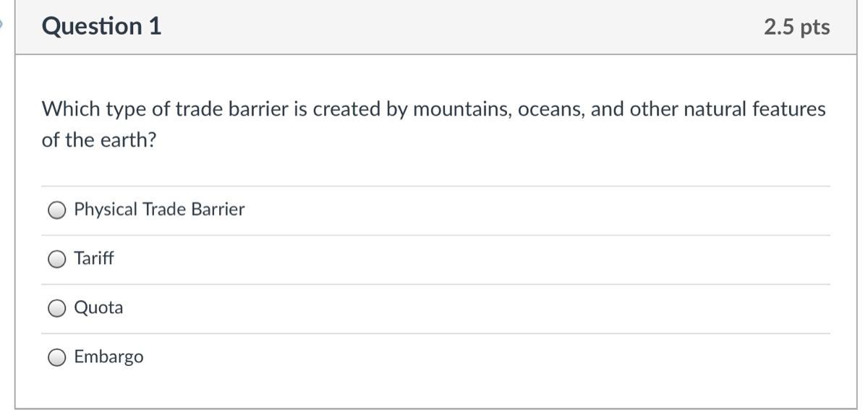Select the Physical Trade Barrier radio button
Screen dimensions: 868x410
(x=57, y=210)
